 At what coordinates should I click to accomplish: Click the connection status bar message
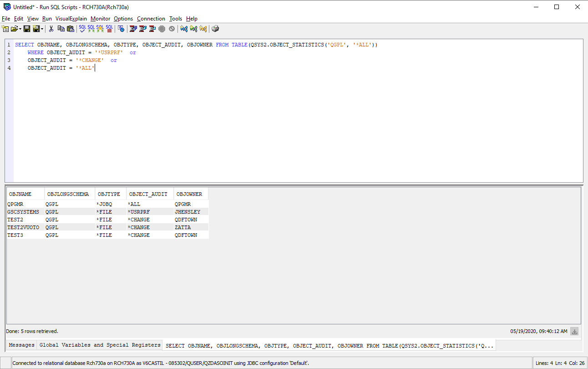(x=161, y=363)
